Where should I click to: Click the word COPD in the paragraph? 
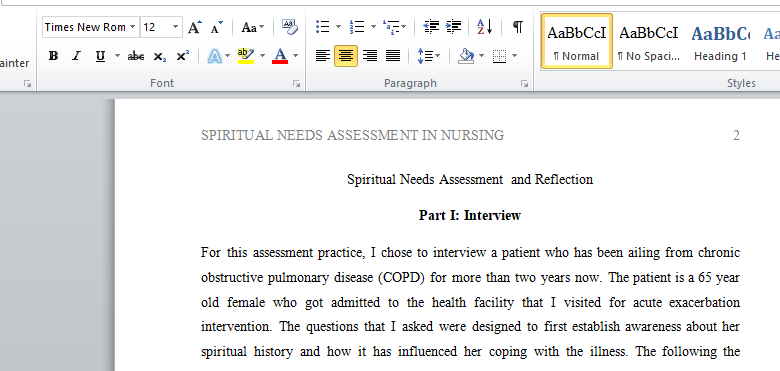point(401,278)
